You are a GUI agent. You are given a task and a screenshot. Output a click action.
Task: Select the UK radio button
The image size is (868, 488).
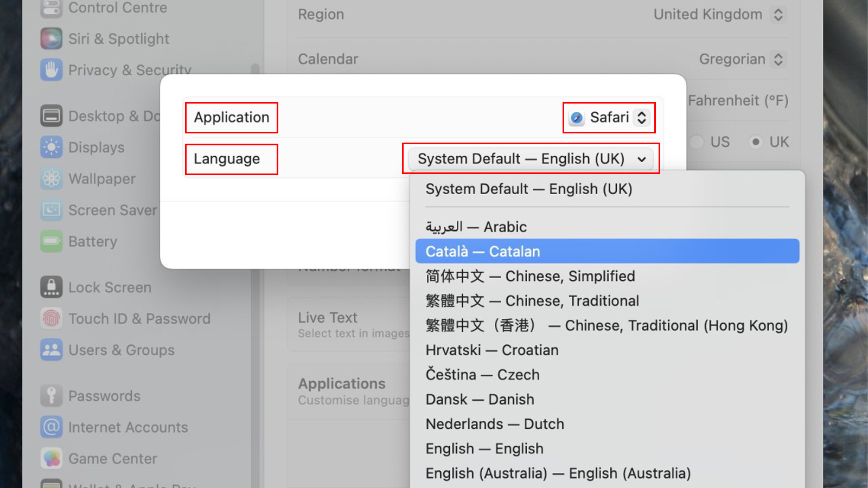[755, 142]
